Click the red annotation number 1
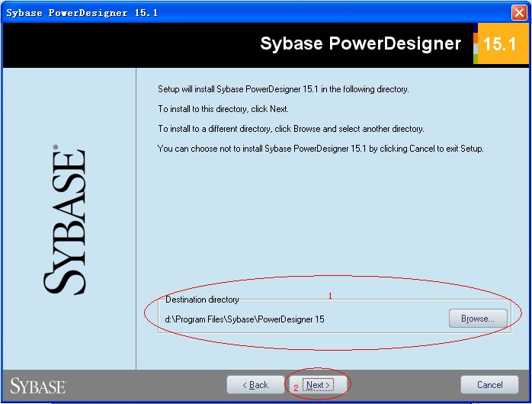The image size is (532, 404). (x=330, y=295)
